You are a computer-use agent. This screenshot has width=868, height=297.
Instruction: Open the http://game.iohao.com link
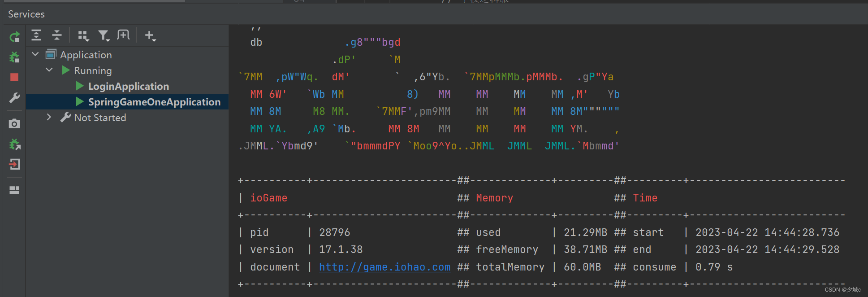pos(384,267)
